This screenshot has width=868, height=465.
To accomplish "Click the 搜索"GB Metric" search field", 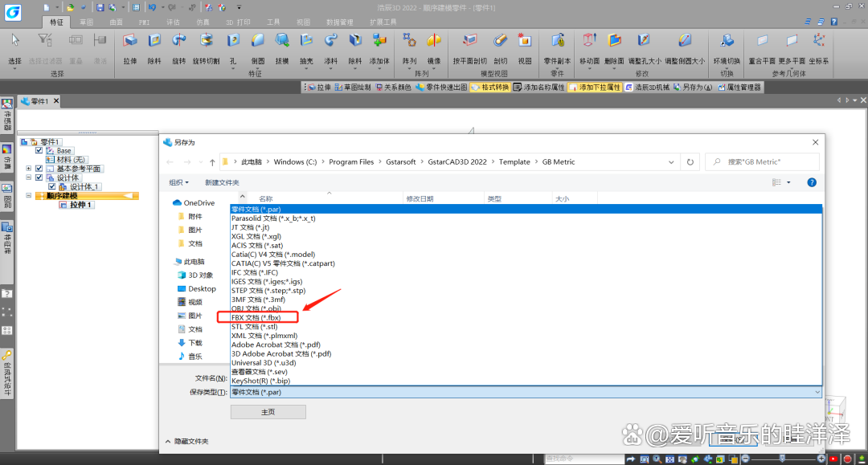I will pos(762,162).
